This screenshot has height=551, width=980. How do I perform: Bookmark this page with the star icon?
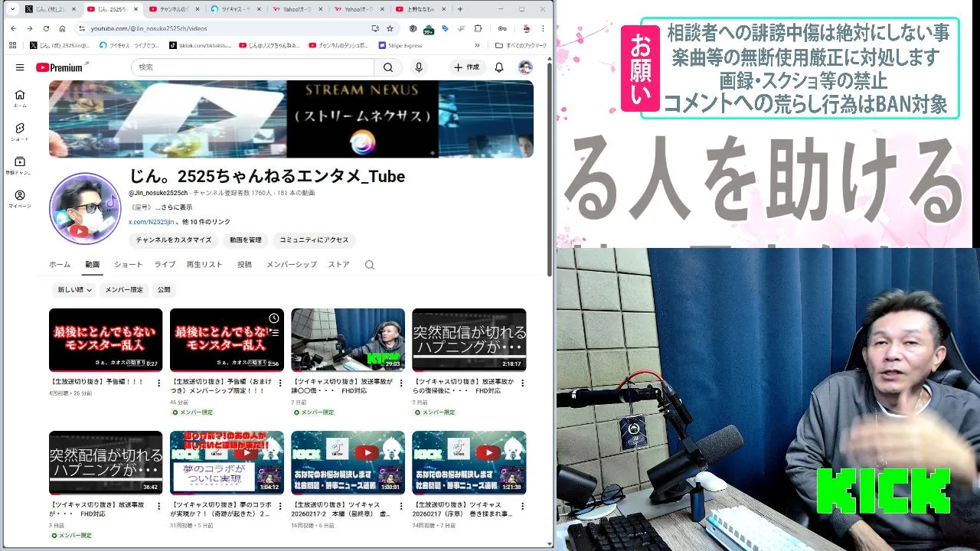390,28
